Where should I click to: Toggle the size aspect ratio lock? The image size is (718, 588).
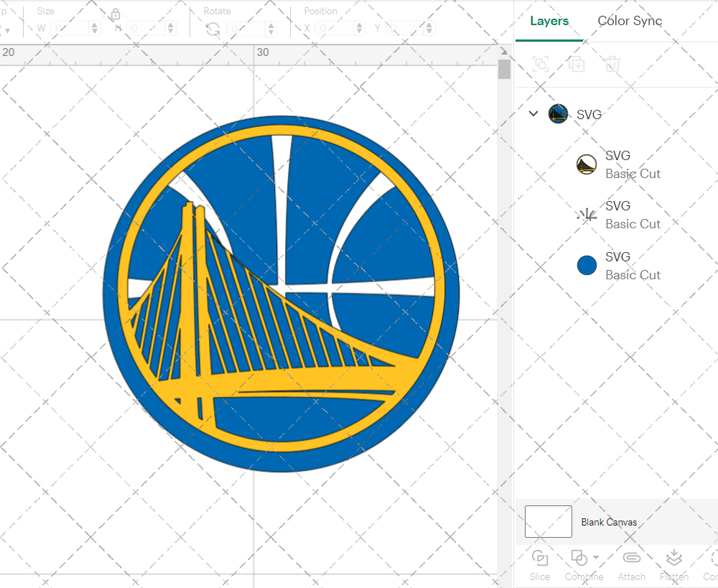[116, 14]
